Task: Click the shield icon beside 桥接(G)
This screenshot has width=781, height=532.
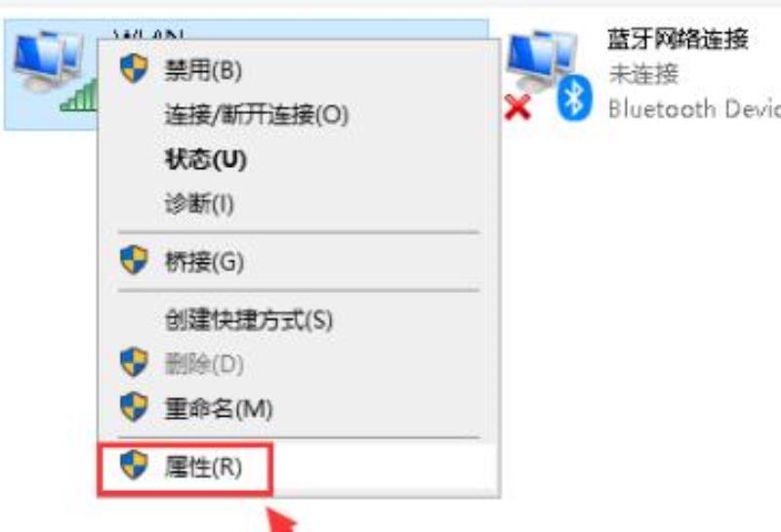Action: [x=134, y=260]
